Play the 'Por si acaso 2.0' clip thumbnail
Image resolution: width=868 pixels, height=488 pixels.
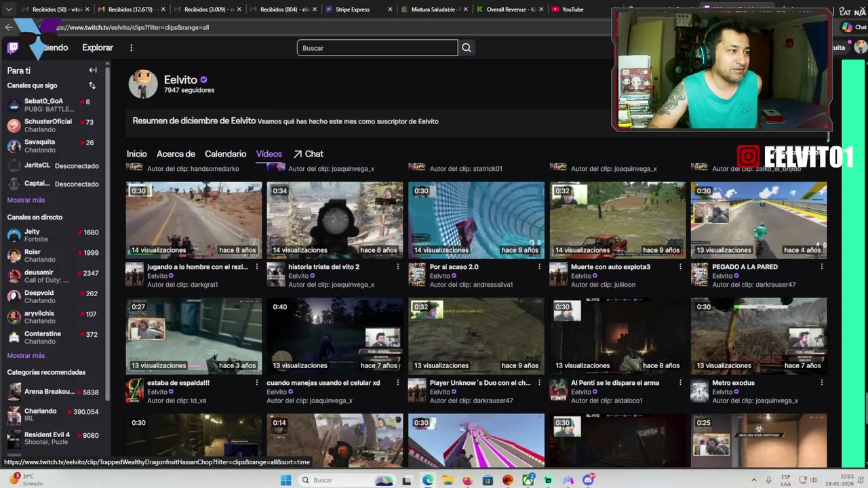(x=476, y=220)
